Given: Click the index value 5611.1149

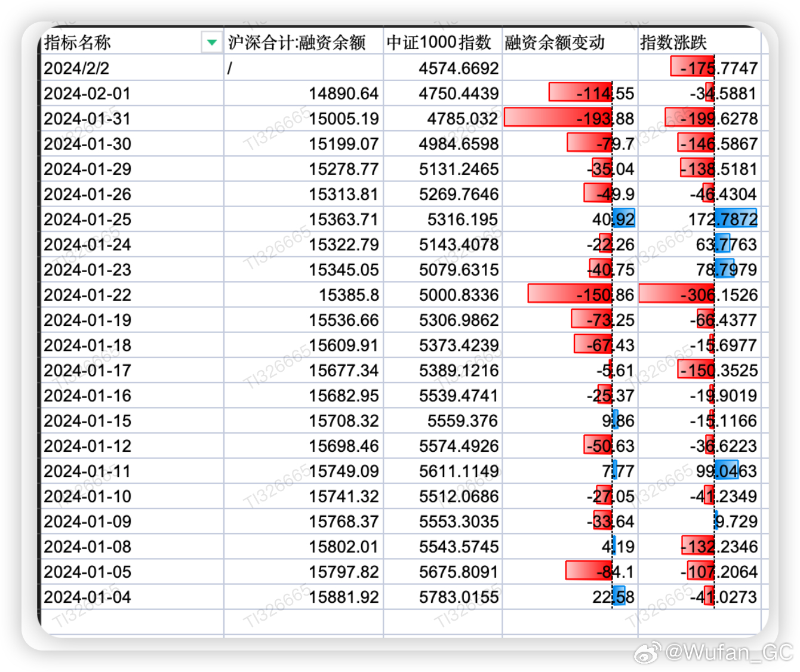Looking at the screenshot, I should (442, 471).
